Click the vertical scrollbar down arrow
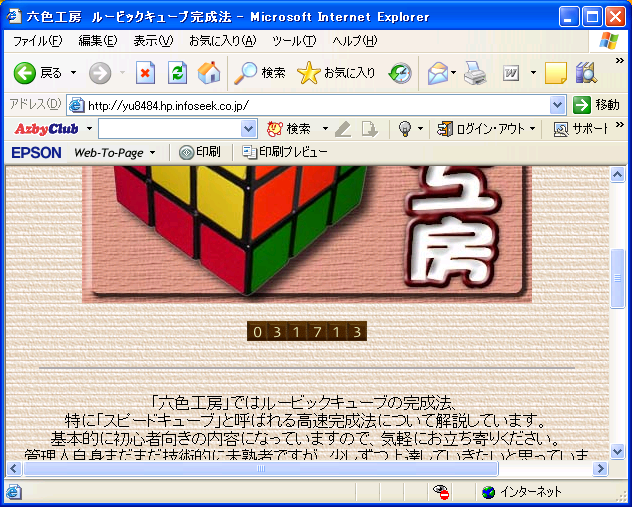The width and height of the screenshot is (632, 507). pyautogui.click(x=618, y=451)
